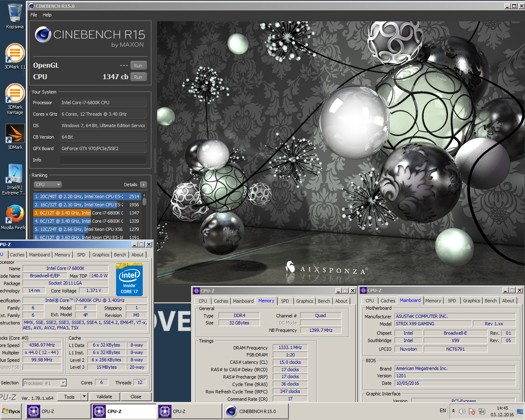Click the Processor field Intel Core i7-6800K CPU

coord(103,103)
